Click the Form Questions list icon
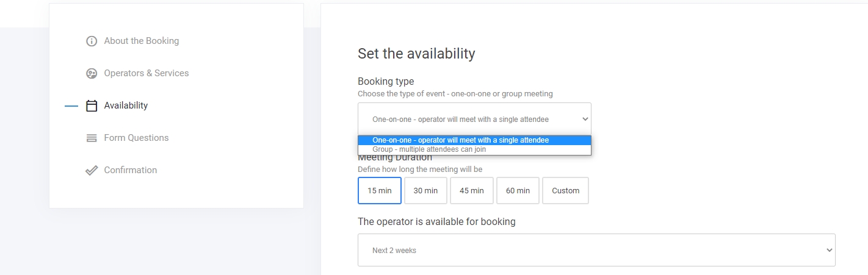Image resolution: width=868 pixels, height=275 pixels. [x=92, y=138]
